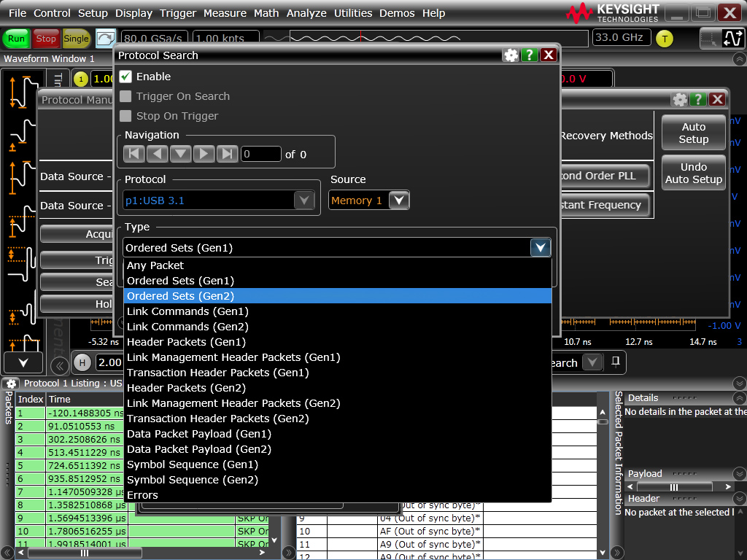Click the Payload horizontal scrollbar thumb

coord(673,487)
